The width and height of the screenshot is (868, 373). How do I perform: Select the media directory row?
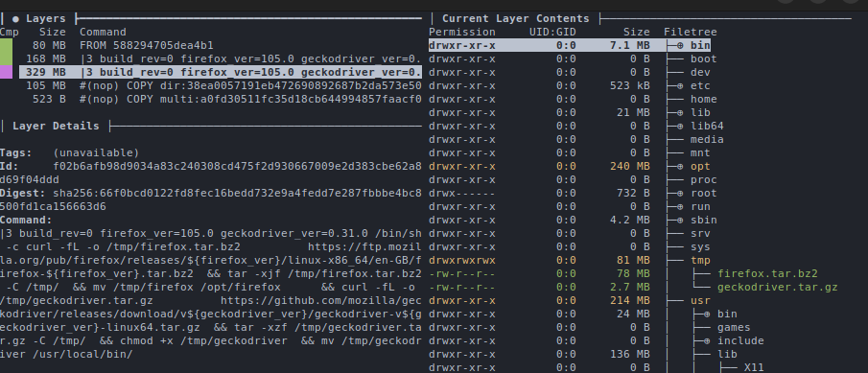click(x=575, y=139)
